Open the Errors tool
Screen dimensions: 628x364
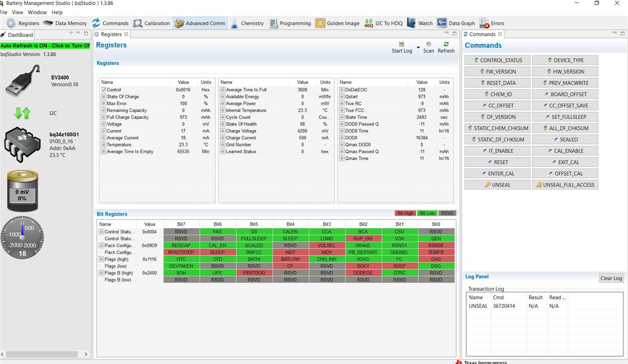[x=492, y=23]
